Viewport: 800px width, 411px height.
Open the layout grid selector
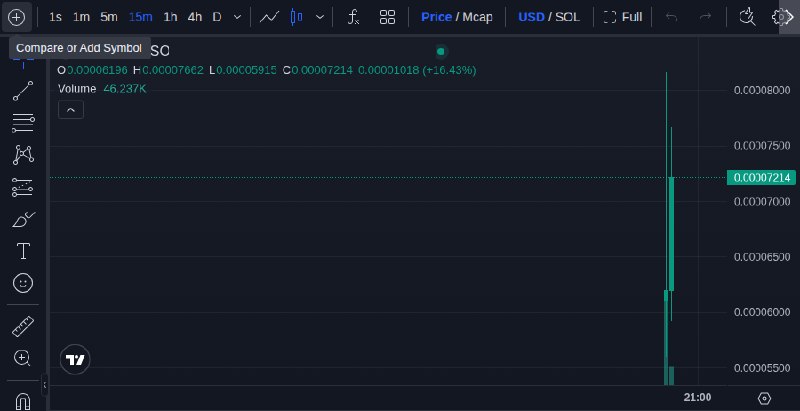[388, 17]
